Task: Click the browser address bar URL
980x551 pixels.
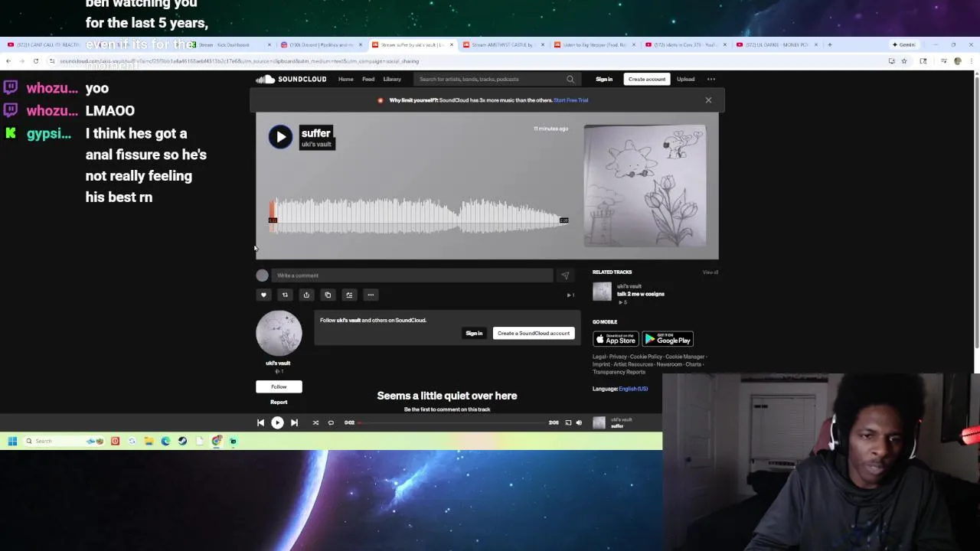Action: coord(240,61)
